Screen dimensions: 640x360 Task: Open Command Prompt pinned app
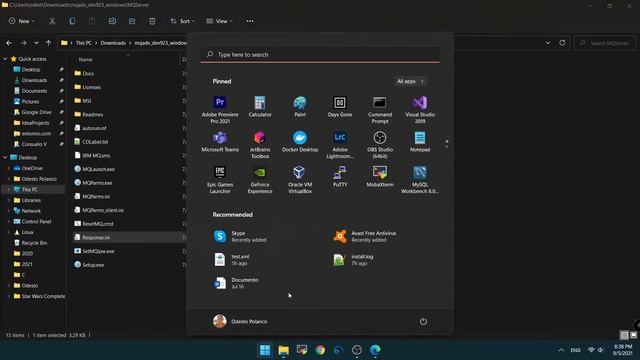tap(380, 109)
